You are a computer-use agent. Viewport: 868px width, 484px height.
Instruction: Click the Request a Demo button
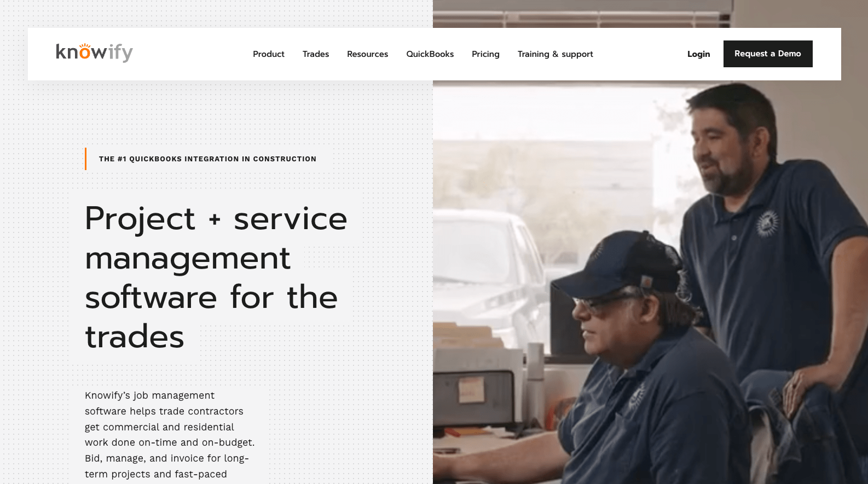pyautogui.click(x=768, y=54)
